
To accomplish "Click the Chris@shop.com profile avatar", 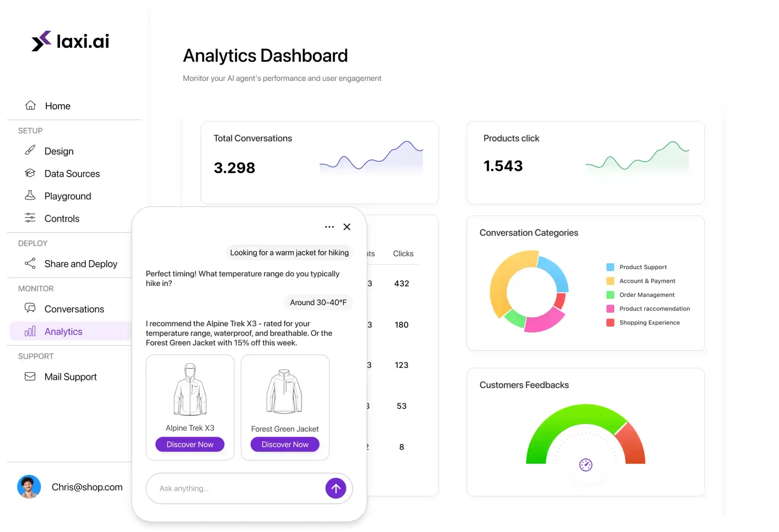I will coord(29,487).
